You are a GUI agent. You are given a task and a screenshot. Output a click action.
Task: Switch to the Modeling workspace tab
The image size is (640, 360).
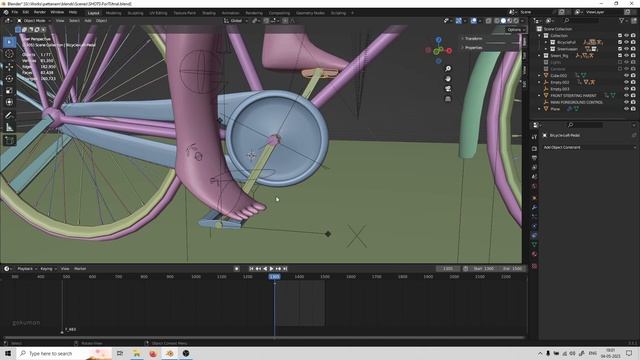point(113,13)
